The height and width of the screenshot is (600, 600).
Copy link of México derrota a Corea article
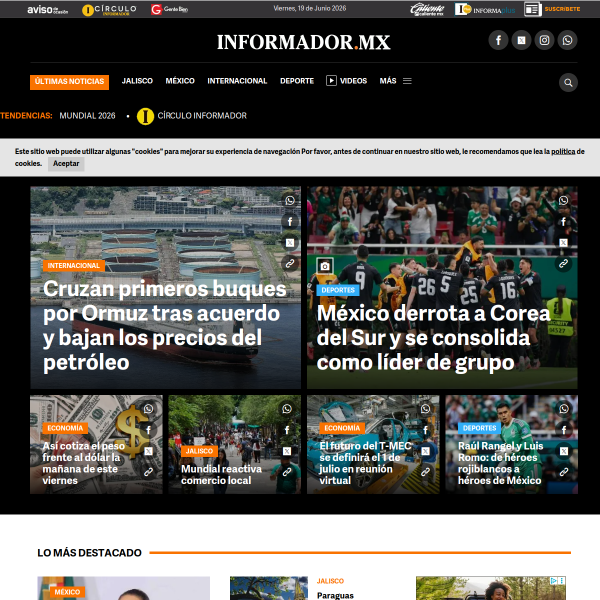[563, 264]
